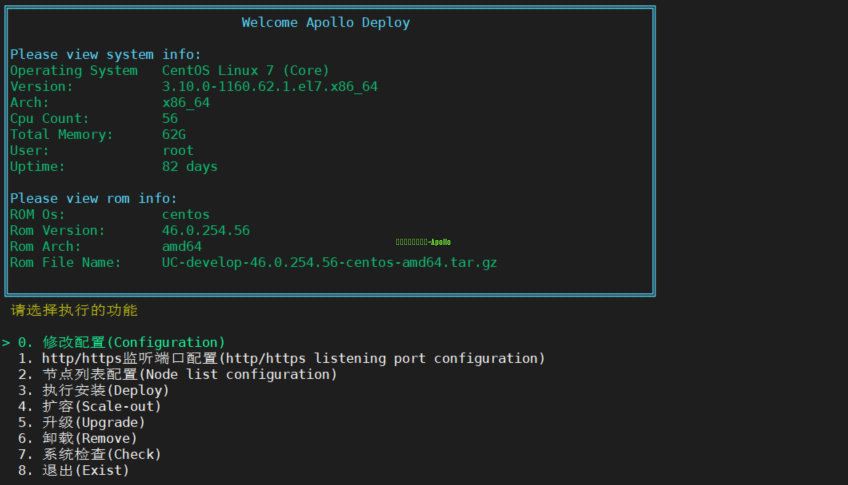Image resolution: width=848 pixels, height=485 pixels.
Task: Pick option 3 执行安装 (Deploy)
Action: 94,390
